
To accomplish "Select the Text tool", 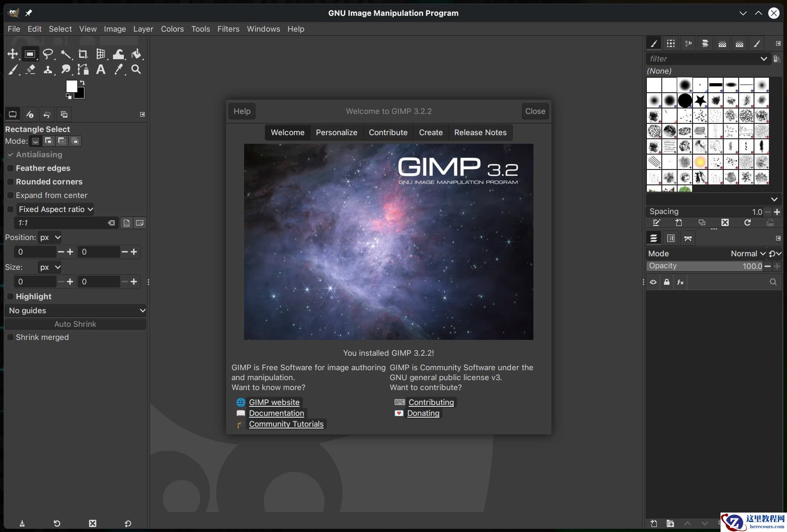I will (101, 70).
